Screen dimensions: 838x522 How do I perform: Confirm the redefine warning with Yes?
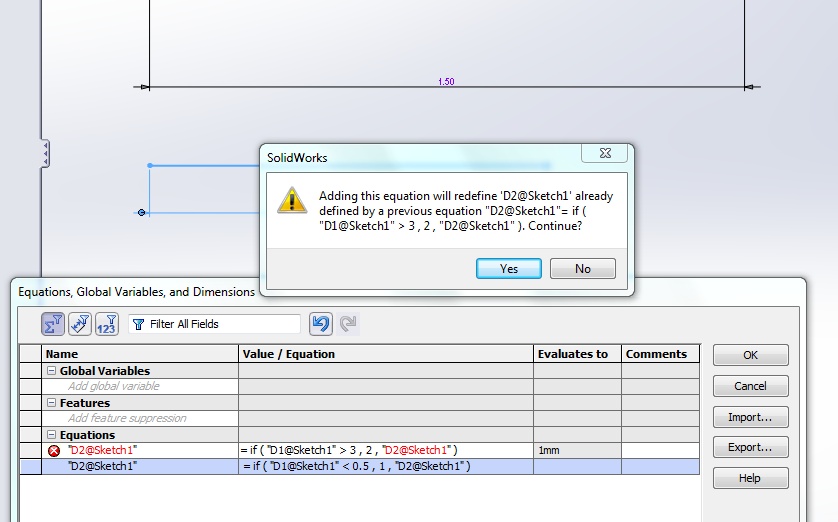click(508, 268)
